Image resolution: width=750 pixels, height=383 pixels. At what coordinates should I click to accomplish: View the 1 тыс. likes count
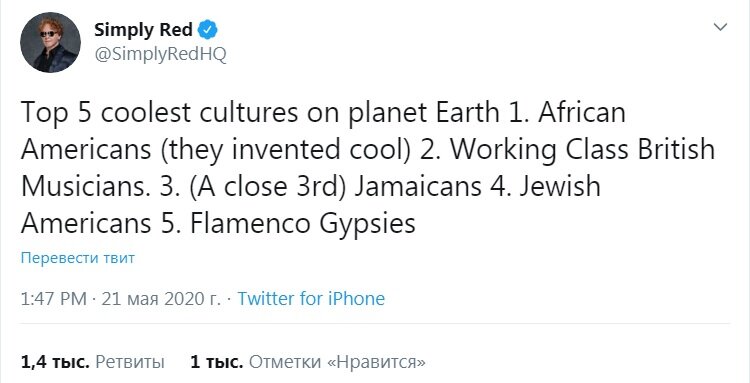pyautogui.click(x=217, y=362)
